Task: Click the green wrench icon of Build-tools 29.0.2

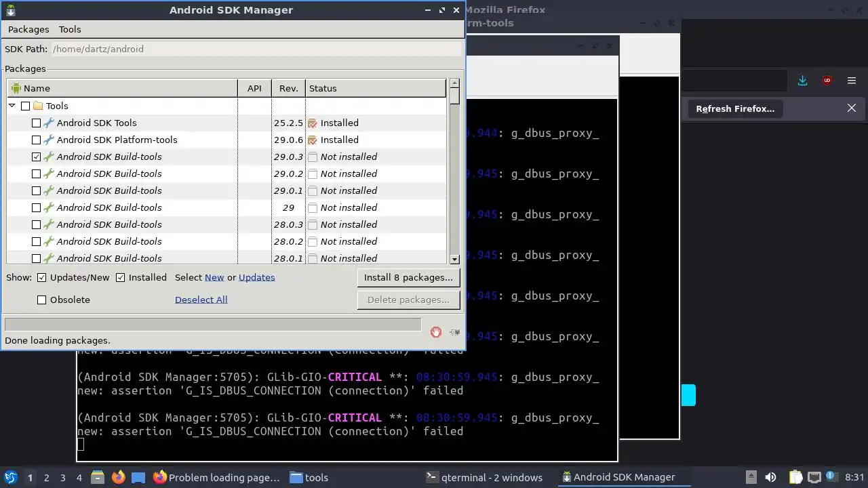Action: coord(49,174)
